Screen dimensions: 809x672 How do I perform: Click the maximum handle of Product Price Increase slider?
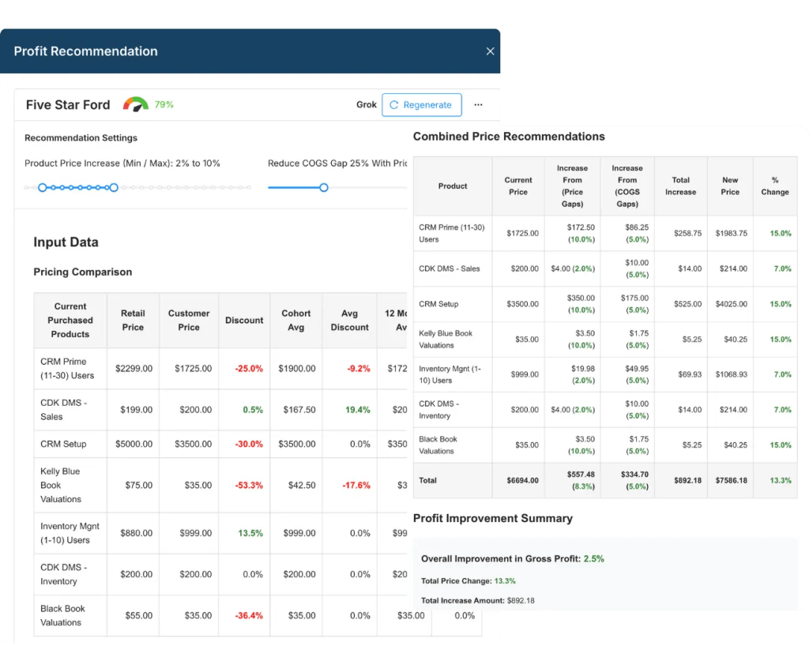pos(114,188)
